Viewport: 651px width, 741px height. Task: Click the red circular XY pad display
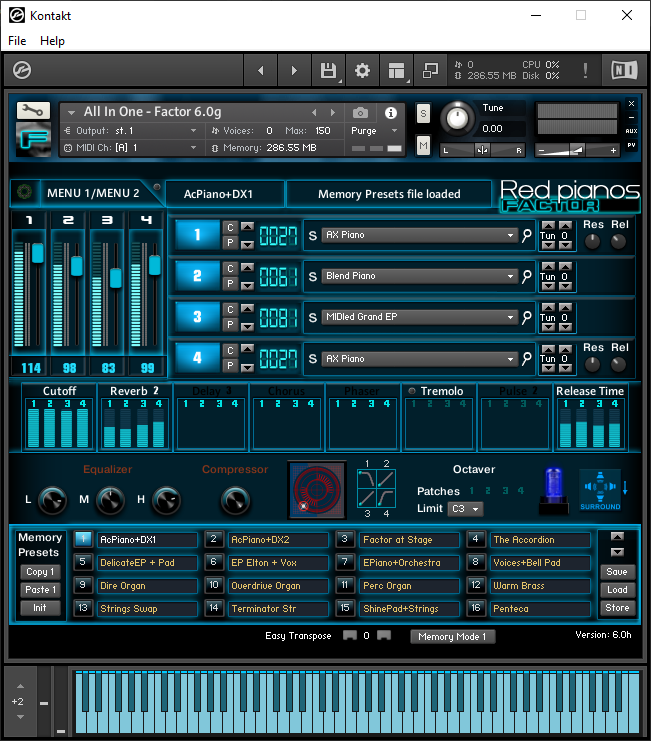(317, 490)
